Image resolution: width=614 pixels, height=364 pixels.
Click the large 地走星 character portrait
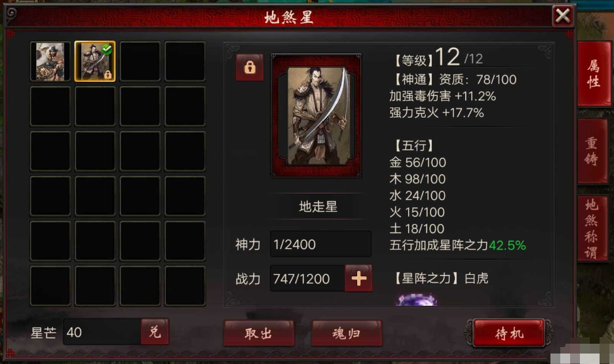pyautogui.click(x=317, y=115)
